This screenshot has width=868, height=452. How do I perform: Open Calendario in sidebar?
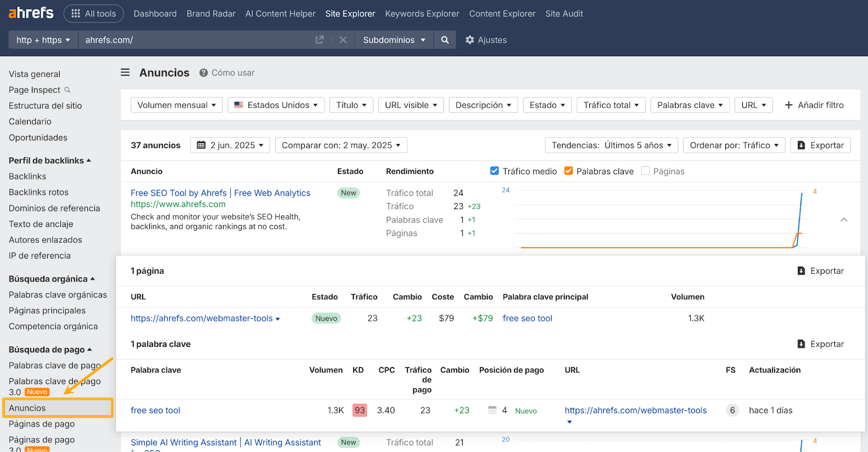[x=30, y=121]
